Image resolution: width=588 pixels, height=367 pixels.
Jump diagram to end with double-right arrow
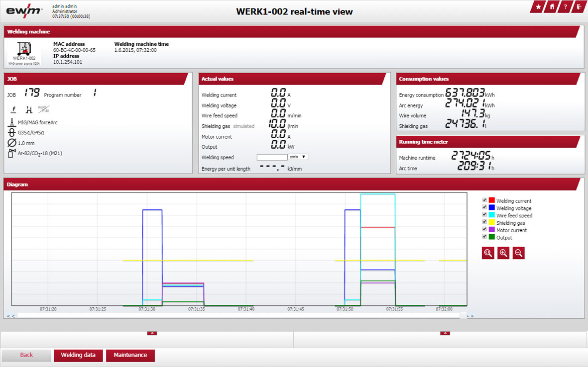472,316
